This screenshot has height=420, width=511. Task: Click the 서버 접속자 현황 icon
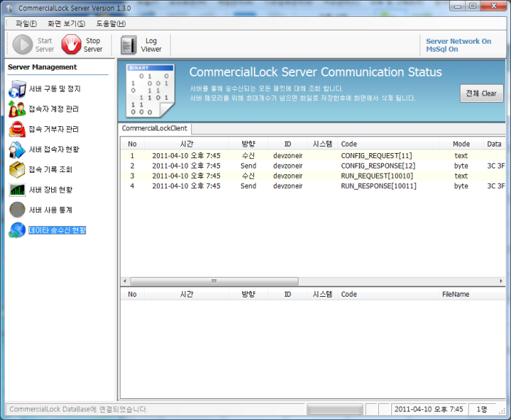(x=17, y=149)
